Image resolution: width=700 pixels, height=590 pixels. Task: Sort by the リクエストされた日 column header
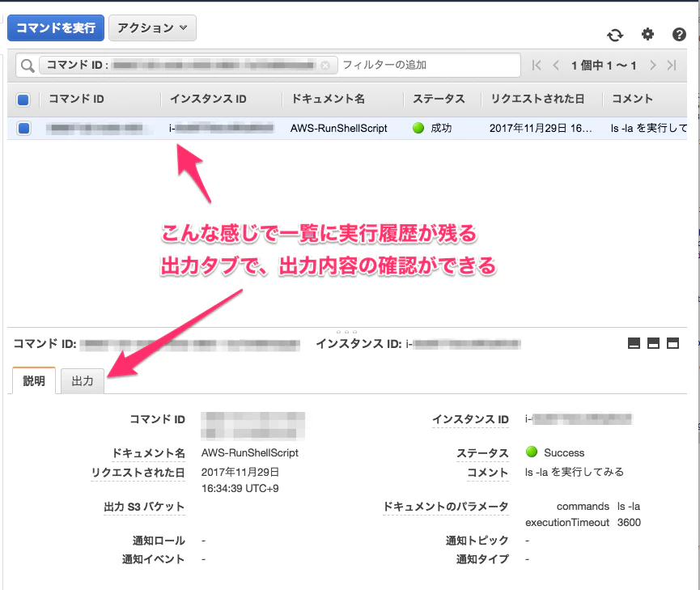(x=537, y=99)
